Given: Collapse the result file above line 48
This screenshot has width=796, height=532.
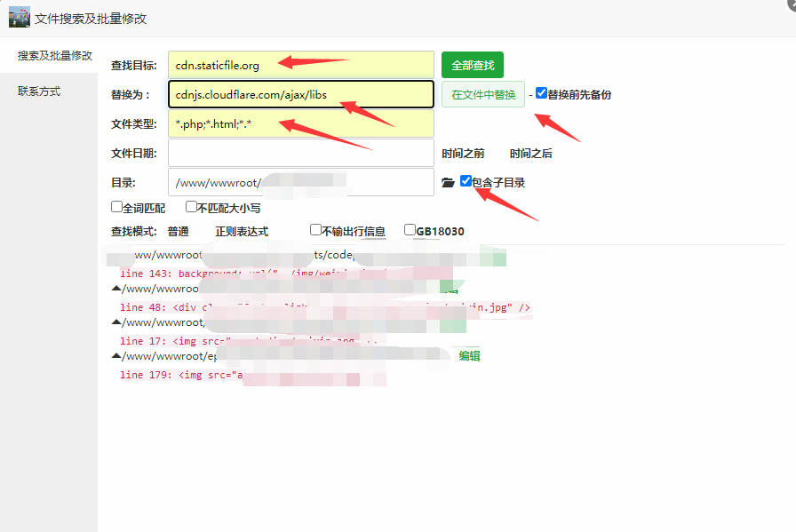Looking at the screenshot, I should [x=116, y=289].
